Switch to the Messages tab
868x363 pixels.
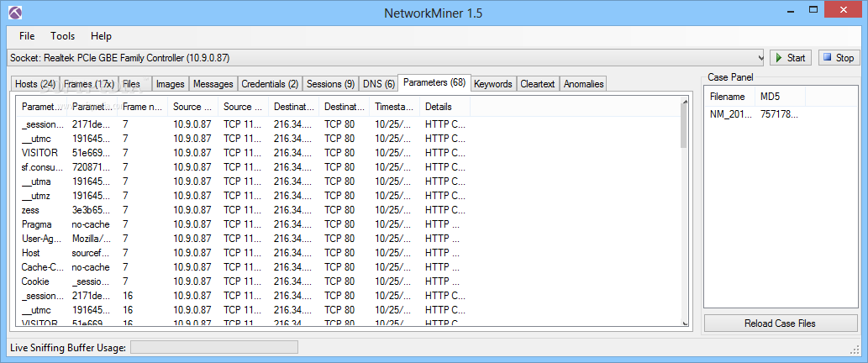pyautogui.click(x=213, y=84)
